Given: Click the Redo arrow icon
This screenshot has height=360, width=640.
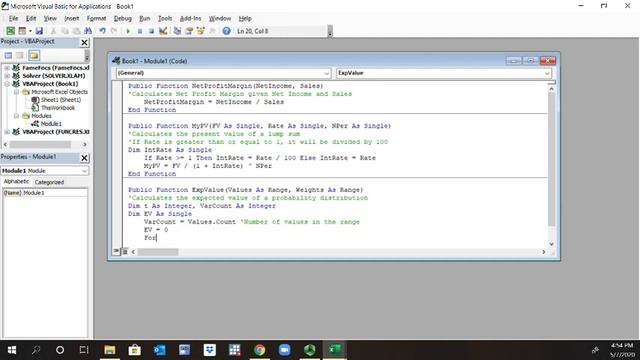Looking at the screenshot, I should point(114,31).
